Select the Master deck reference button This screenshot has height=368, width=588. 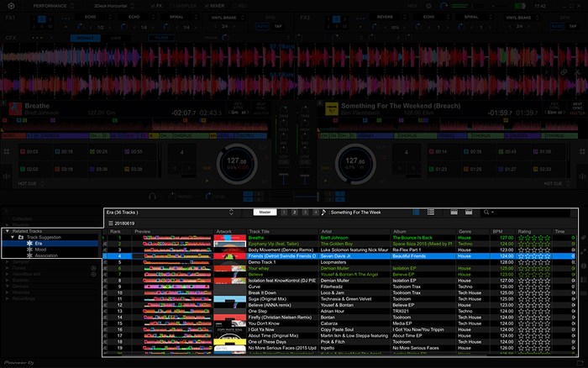pyautogui.click(x=264, y=213)
